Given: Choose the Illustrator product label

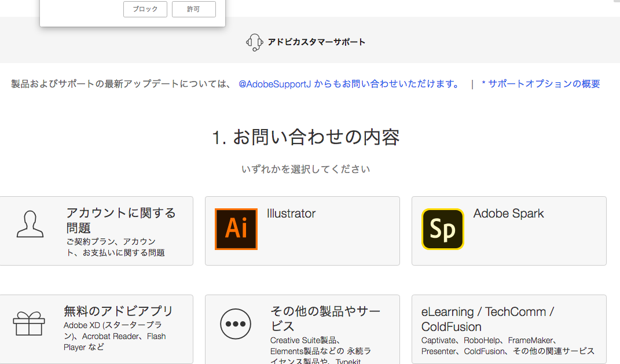Looking at the screenshot, I should click(x=291, y=214).
